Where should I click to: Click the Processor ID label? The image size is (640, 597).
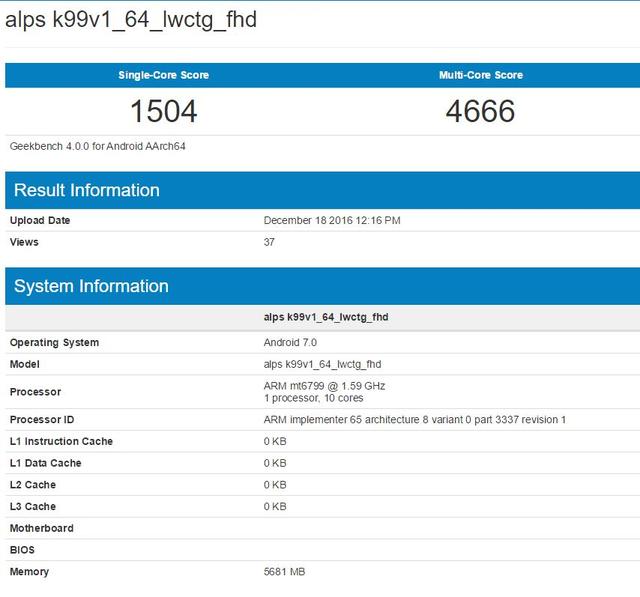click(x=42, y=419)
